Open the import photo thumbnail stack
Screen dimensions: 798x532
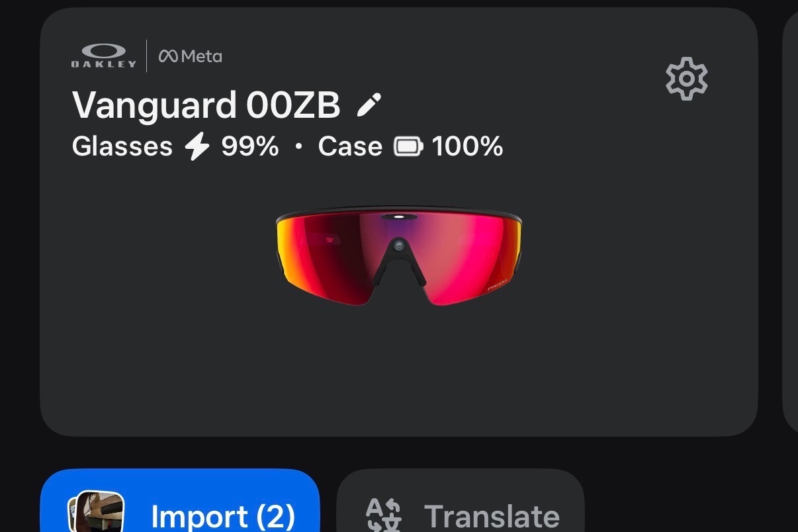96,513
